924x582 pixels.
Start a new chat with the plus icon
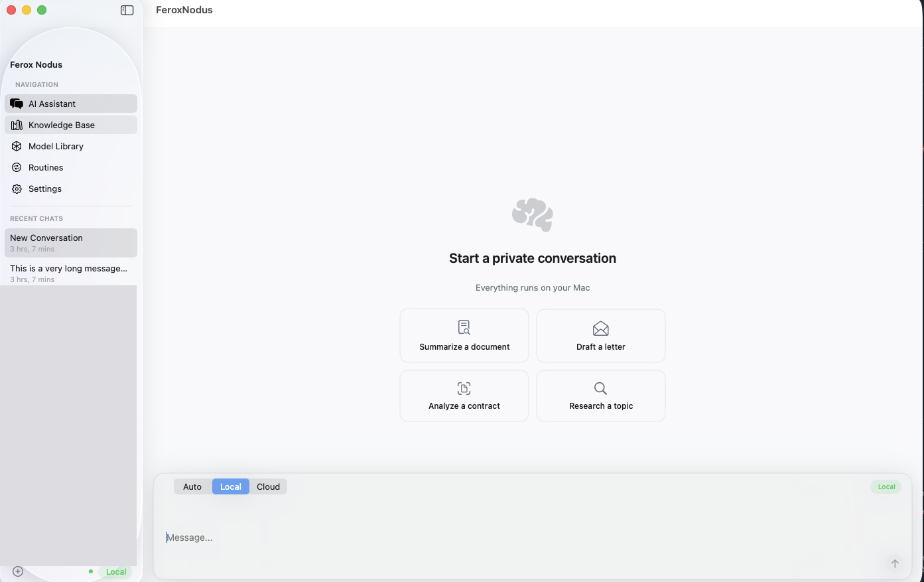coord(17,571)
